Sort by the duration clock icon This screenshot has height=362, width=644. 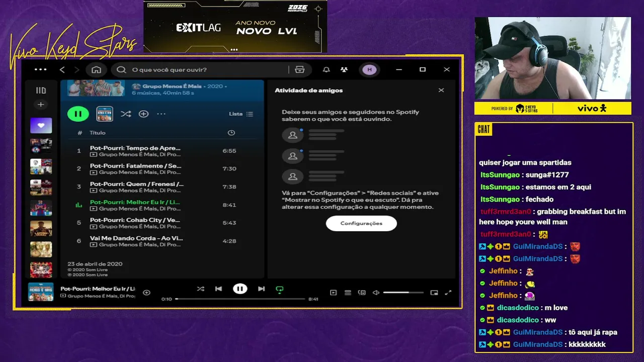coord(231,133)
